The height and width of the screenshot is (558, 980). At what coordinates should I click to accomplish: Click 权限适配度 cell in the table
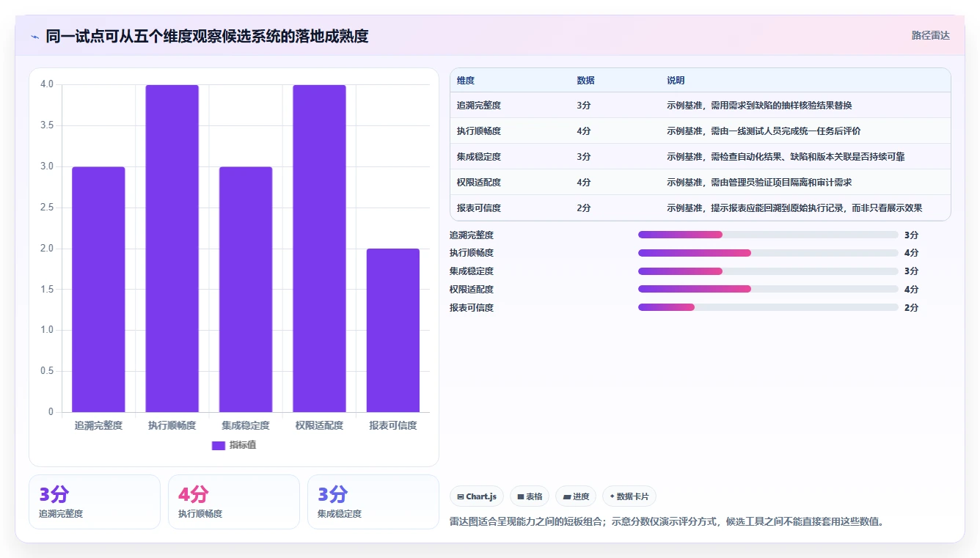tap(479, 183)
